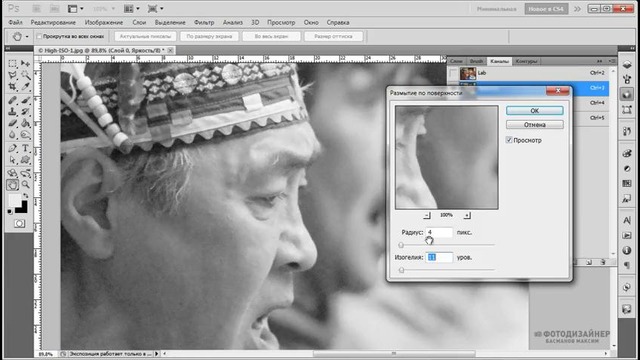Open the Channels panel flyout menu
The image size is (640, 360).
click(x=612, y=61)
